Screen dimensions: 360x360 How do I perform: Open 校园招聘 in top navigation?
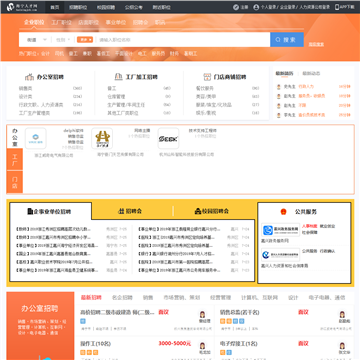(106, 7)
